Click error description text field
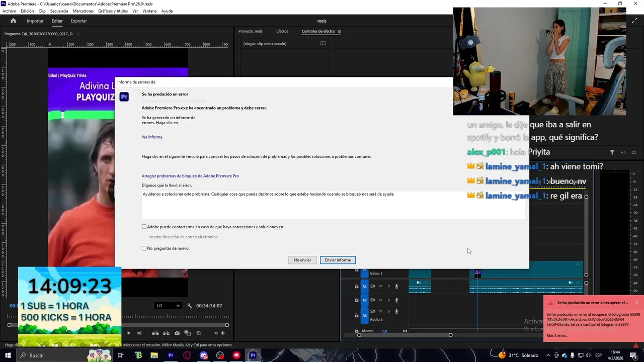This screenshot has height=362, width=644. coord(334,205)
